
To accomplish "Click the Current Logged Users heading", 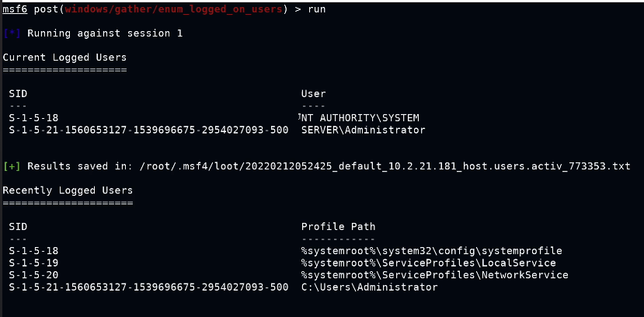I will point(64,57).
